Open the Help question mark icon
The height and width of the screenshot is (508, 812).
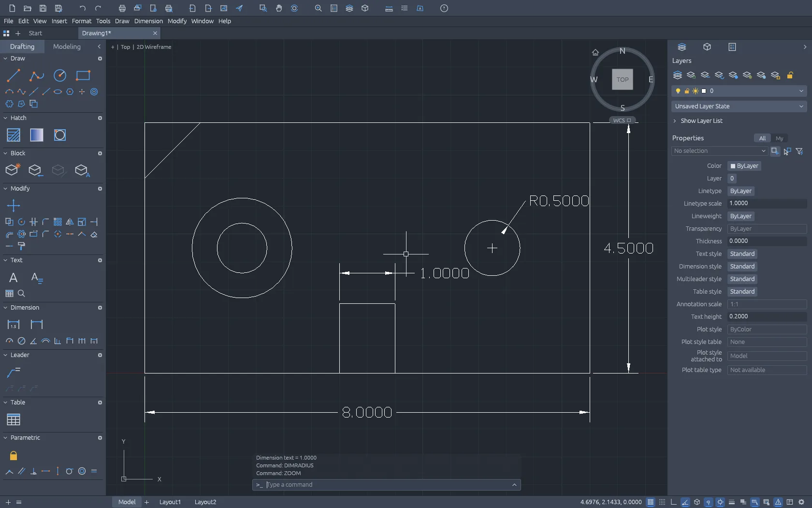tap(444, 8)
